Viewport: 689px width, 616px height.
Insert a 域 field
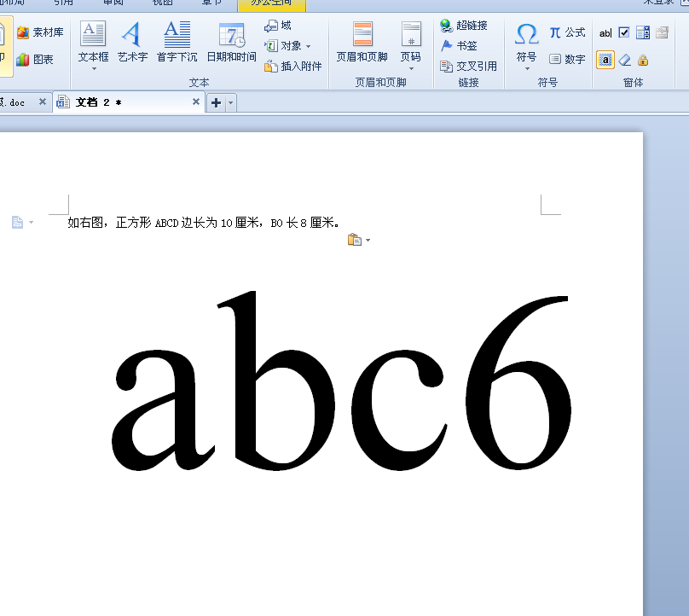point(278,26)
